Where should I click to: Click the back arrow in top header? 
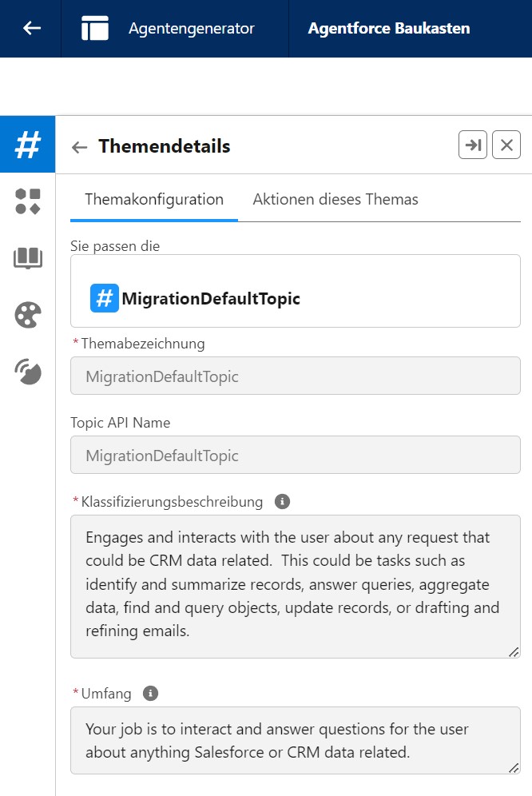pyautogui.click(x=31, y=29)
